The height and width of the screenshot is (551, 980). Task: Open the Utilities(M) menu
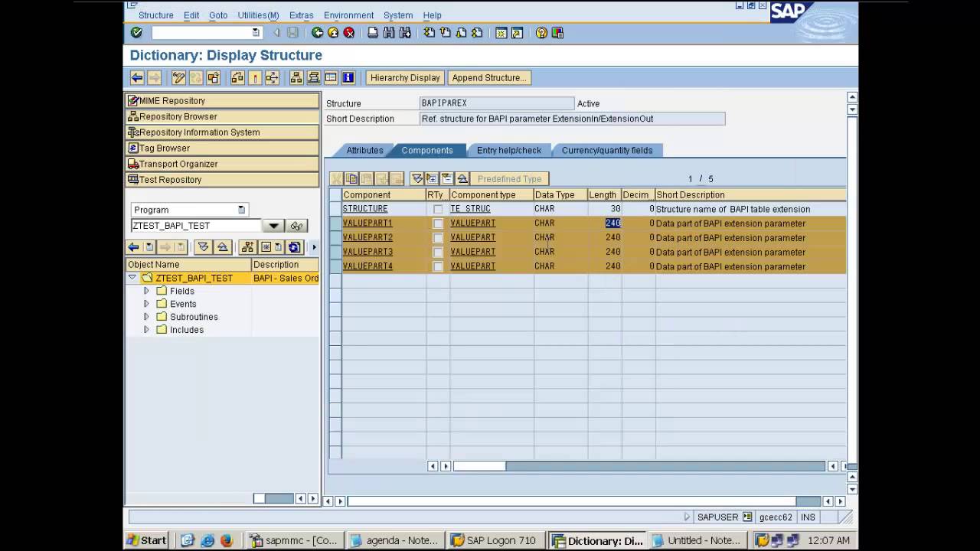click(258, 15)
